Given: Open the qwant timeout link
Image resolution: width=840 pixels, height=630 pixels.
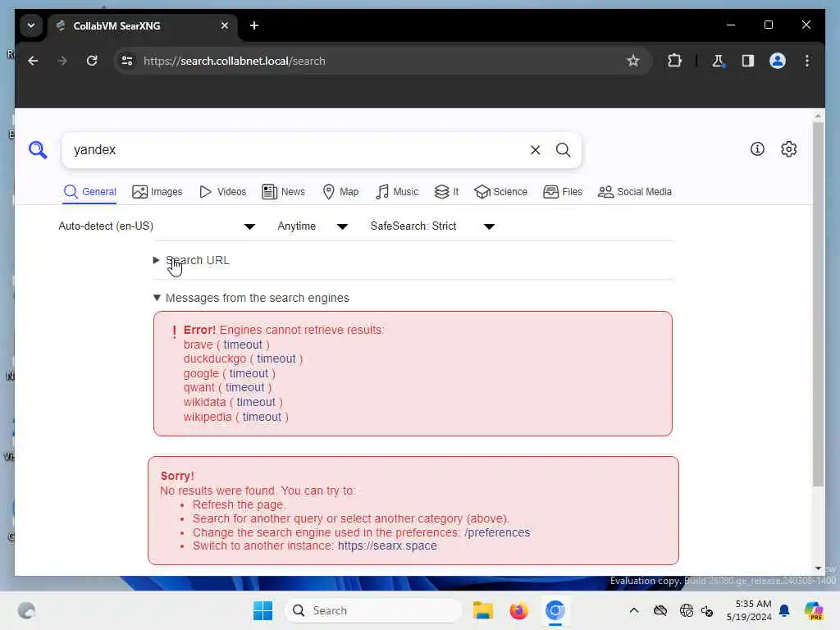Looking at the screenshot, I should (244, 387).
